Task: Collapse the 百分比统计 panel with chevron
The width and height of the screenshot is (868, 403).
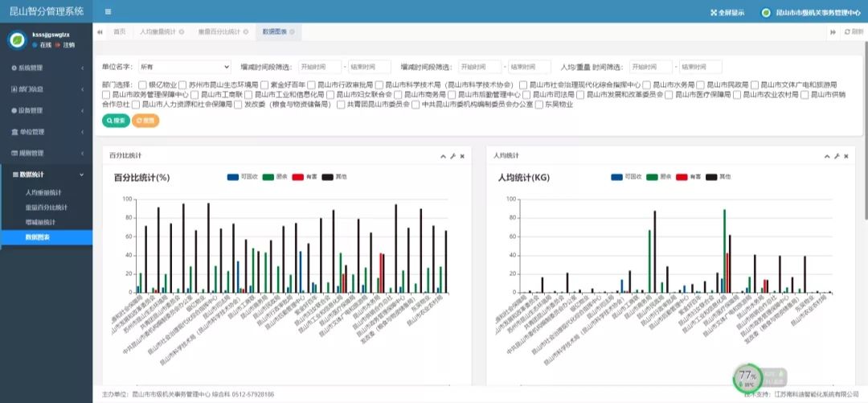Action: pos(443,156)
